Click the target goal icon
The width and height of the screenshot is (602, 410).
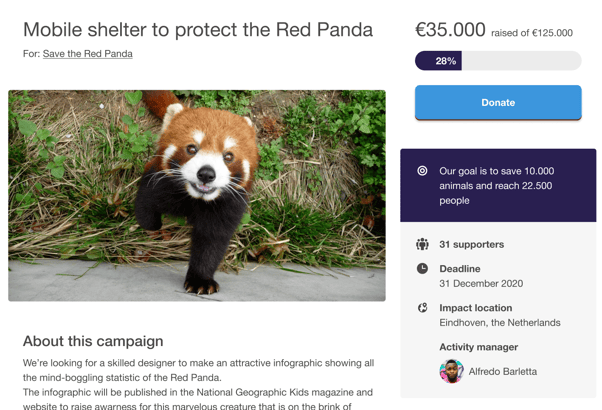[x=422, y=171]
